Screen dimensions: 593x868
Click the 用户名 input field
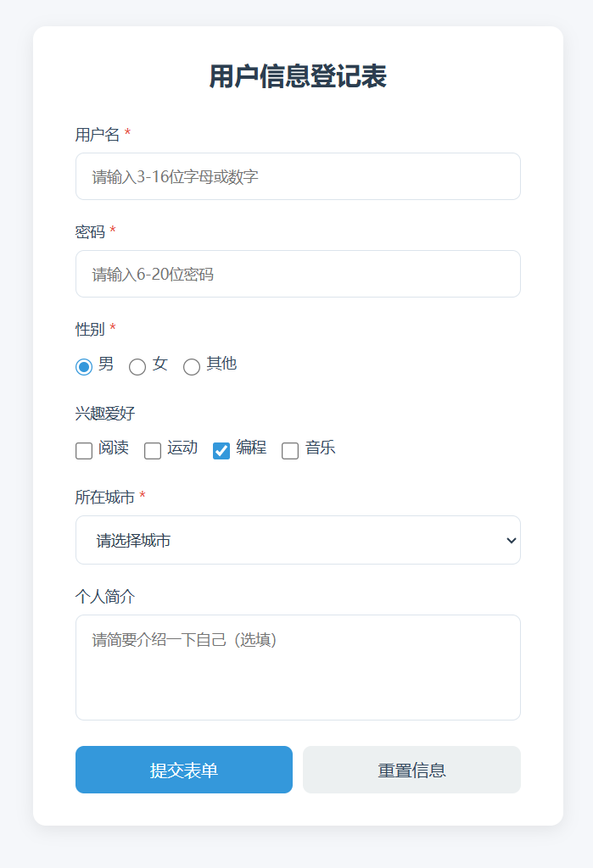(298, 176)
